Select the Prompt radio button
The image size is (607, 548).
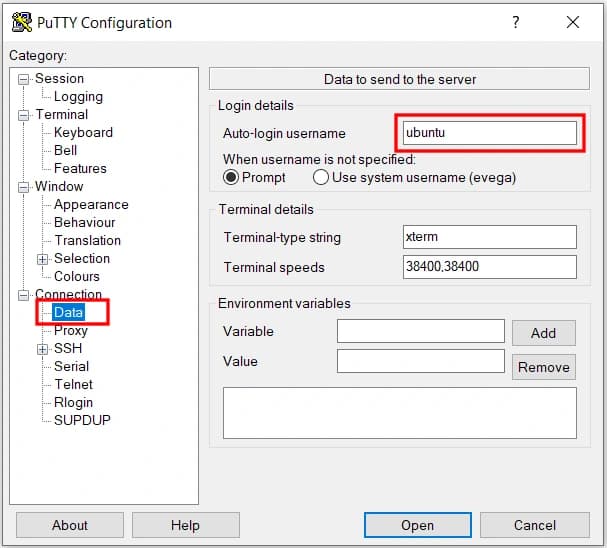click(231, 178)
